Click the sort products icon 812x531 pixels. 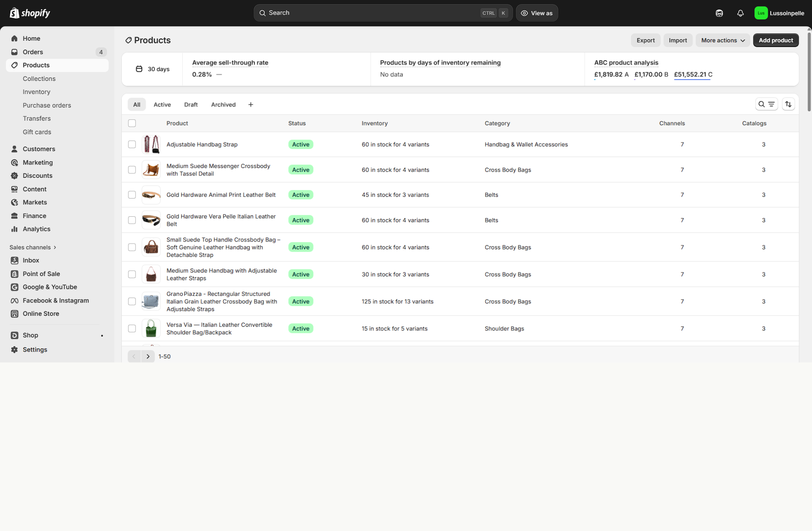788,104
